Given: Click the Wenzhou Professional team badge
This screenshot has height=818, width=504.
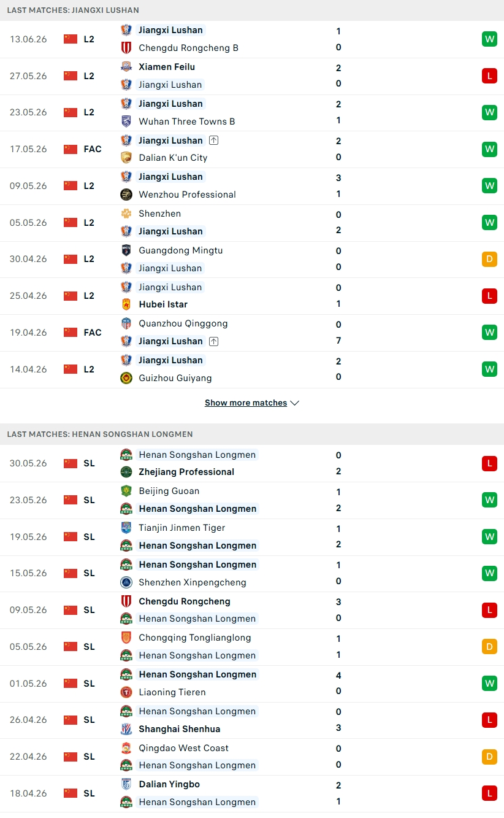Looking at the screenshot, I should [x=126, y=194].
